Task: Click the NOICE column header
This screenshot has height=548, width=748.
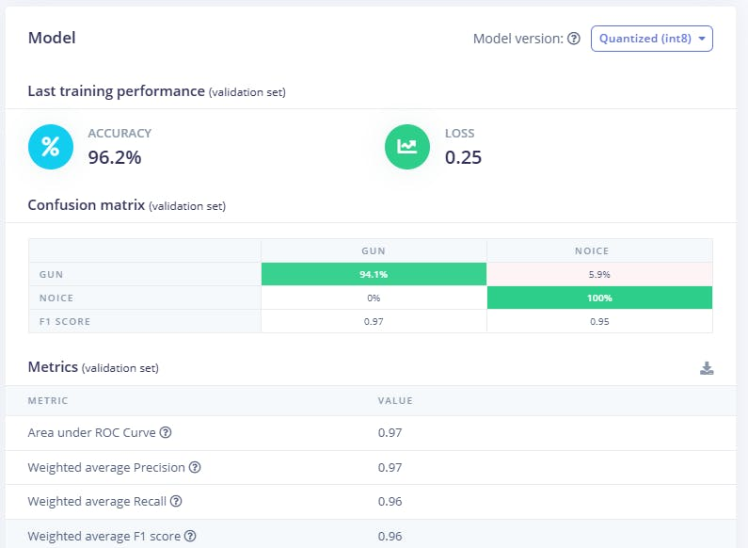Action: [600, 251]
